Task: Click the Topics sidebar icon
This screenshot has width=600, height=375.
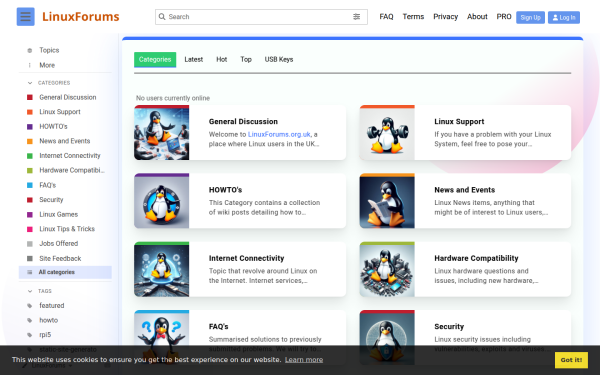Action: pos(29,50)
